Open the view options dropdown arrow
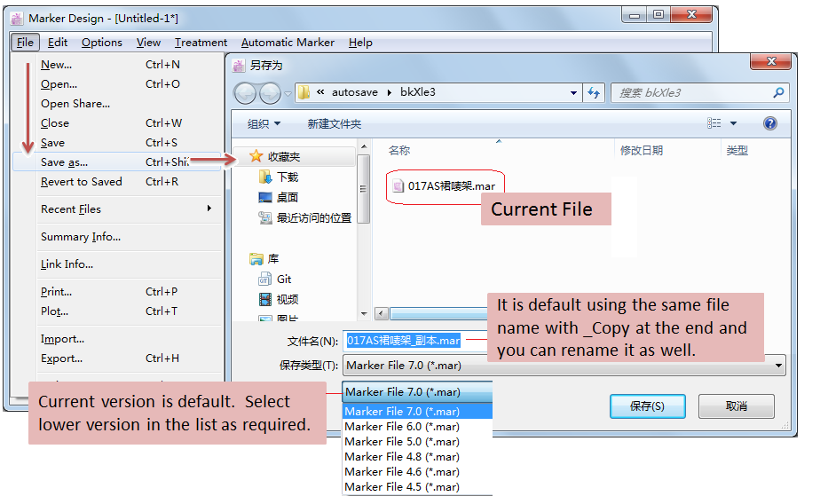 pyautogui.click(x=733, y=124)
